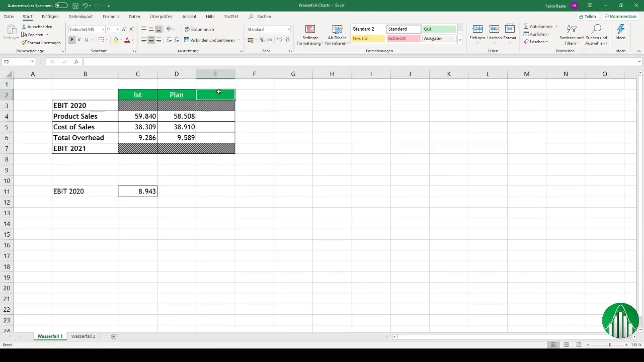Click the Undo arrow icon
The height and width of the screenshot is (362, 644).
pos(85,5)
